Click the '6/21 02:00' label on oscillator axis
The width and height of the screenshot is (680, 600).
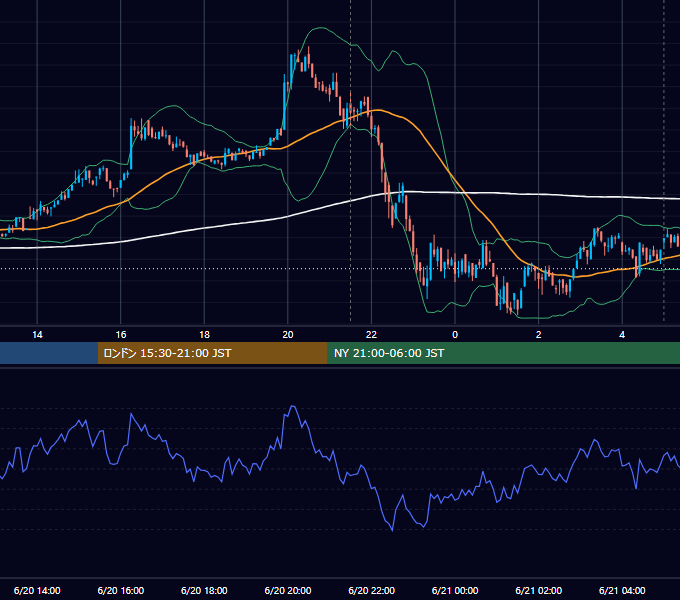pyautogui.click(x=539, y=590)
